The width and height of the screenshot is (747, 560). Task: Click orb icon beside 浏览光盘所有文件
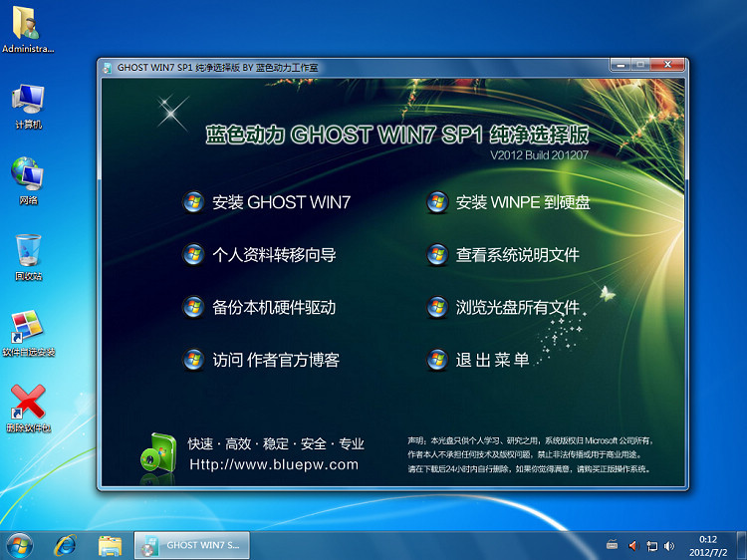coord(436,307)
